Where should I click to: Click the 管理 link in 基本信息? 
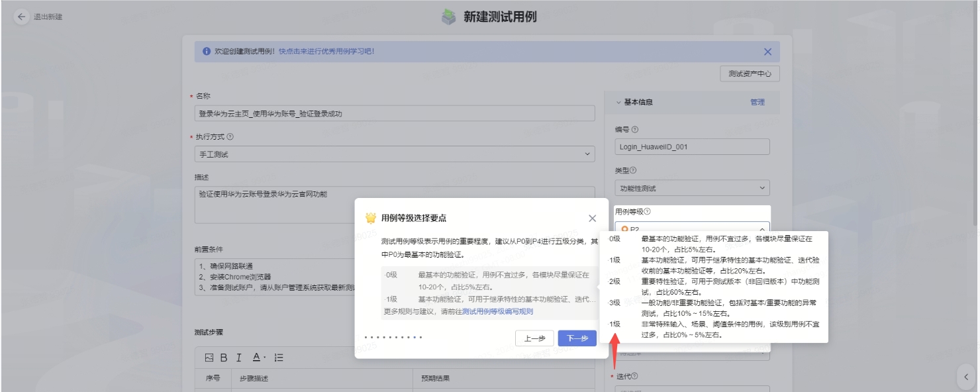(x=758, y=102)
